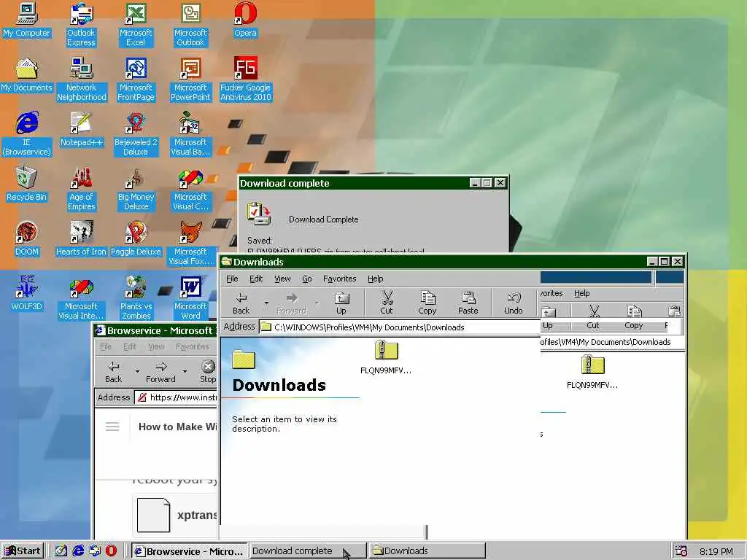This screenshot has height=560, width=747.
Task: Launch Notepad++ from the desktop
Action: tap(82, 130)
